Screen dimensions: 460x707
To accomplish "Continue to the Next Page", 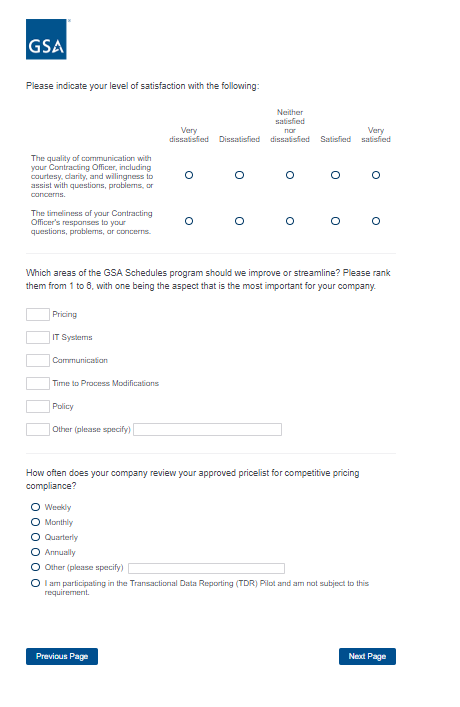I will [x=367, y=656].
